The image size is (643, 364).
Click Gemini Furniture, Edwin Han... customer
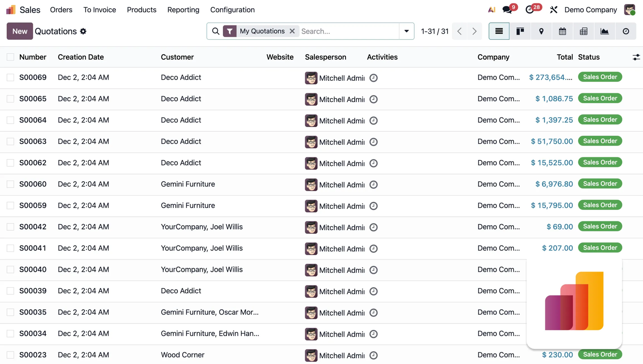[210, 334]
